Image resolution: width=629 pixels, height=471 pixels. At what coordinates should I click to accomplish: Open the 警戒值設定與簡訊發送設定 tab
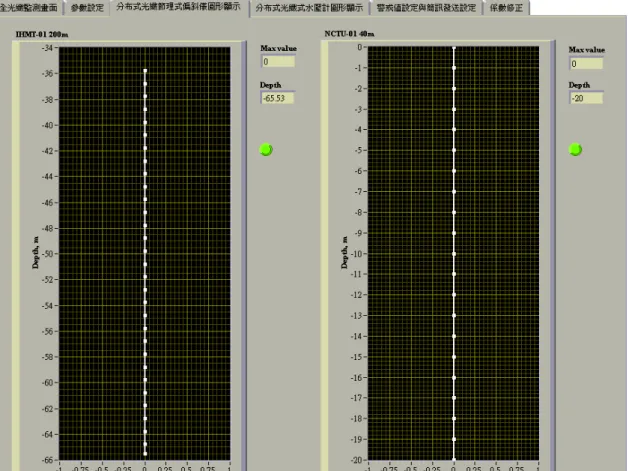426,8
